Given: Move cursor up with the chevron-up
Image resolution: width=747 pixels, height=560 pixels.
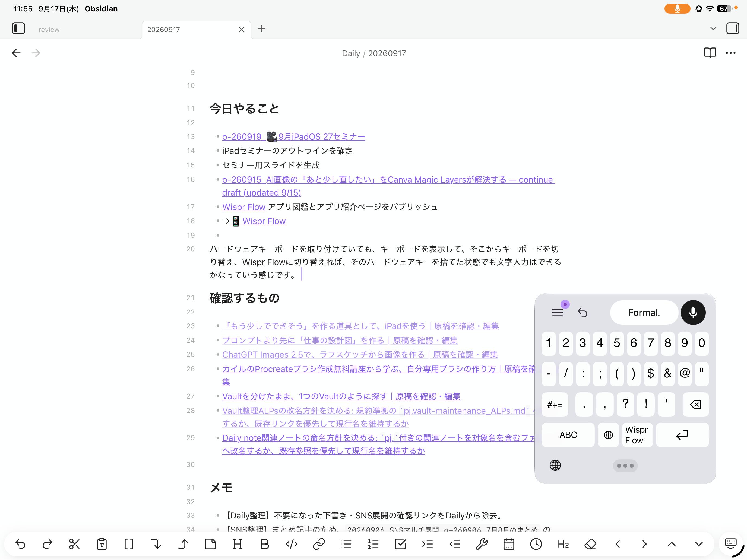Looking at the screenshot, I should pos(672,544).
